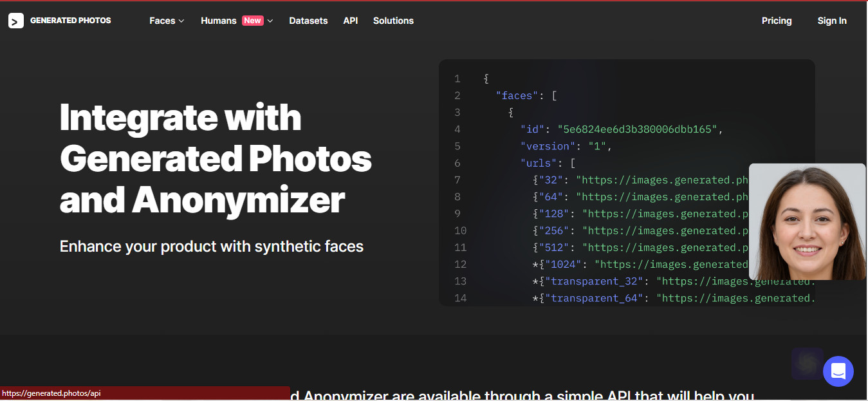Click the "1024" URL line in code
868x401 pixels.
coord(640,264)
